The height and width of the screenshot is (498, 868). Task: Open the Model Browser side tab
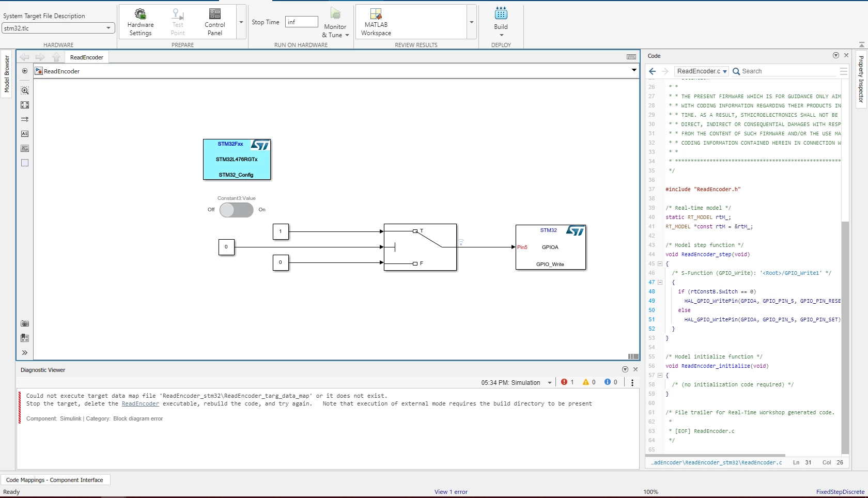click(7, 74)
